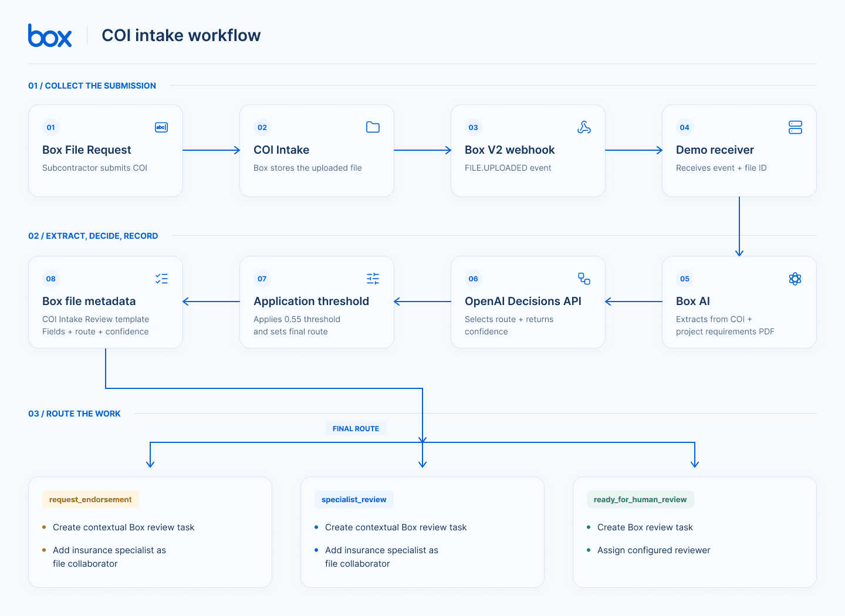Click the "Box file metadata" card title
The image size is (845, 616).
(x=89, y=301)
